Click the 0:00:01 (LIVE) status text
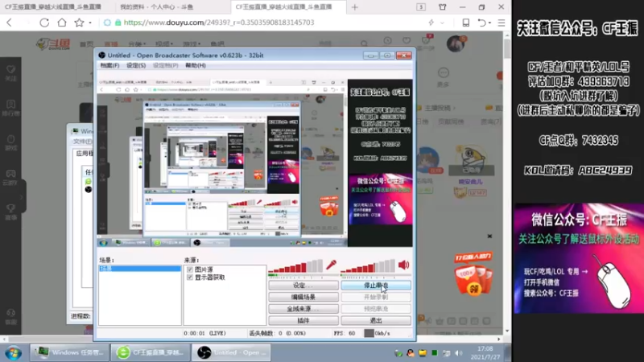Viewport: 644px width, 362px height. pos(205,333)
